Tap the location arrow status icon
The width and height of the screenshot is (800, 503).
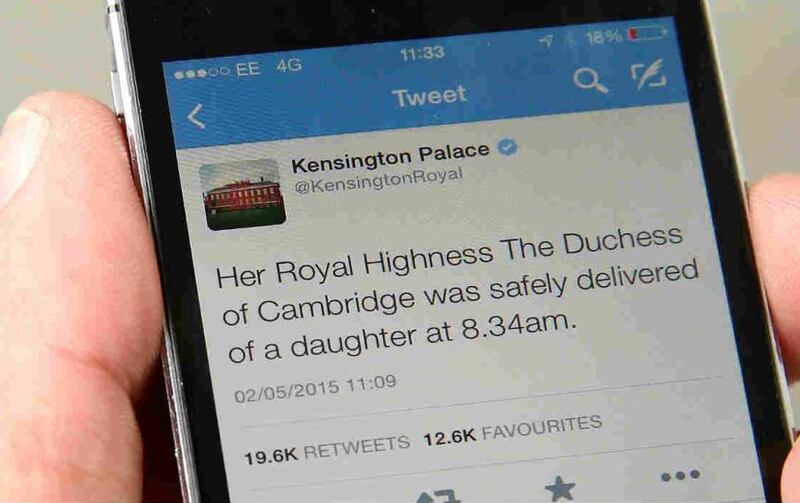click(546, 41)
